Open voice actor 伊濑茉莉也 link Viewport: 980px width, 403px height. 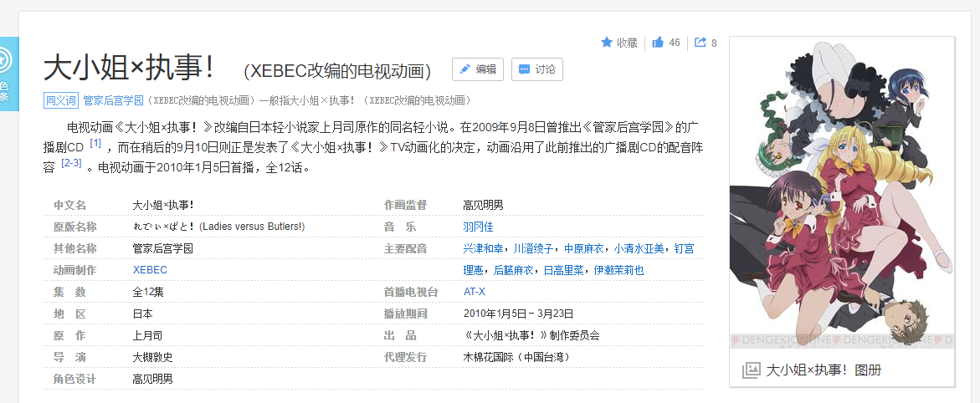[x=618, y=271]
